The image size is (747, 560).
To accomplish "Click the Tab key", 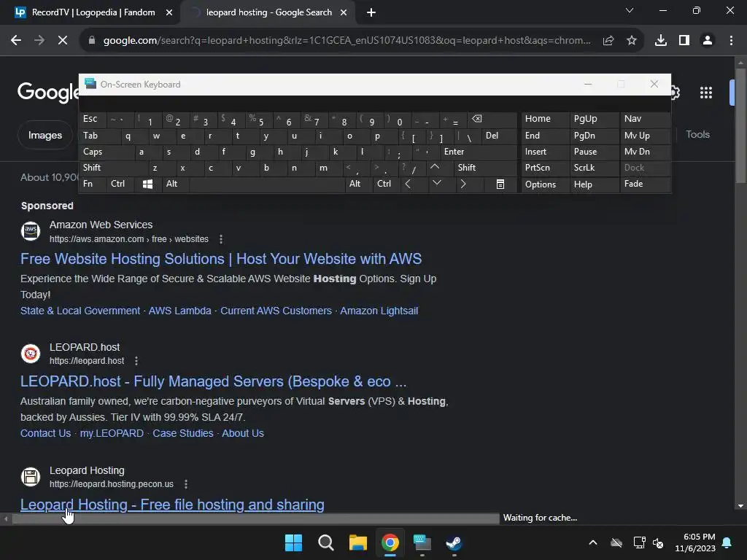I will [x=99, y=136].
